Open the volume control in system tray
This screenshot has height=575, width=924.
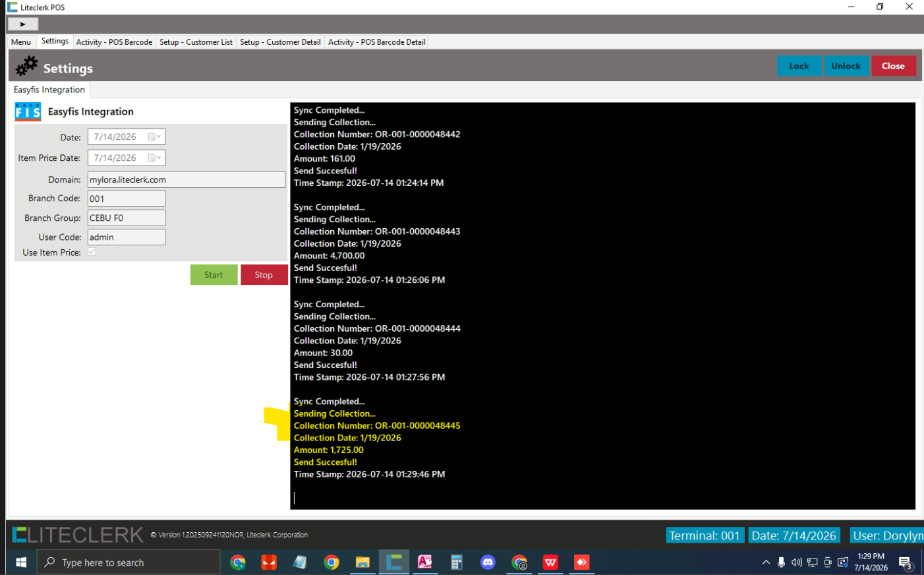pos(797,562)
